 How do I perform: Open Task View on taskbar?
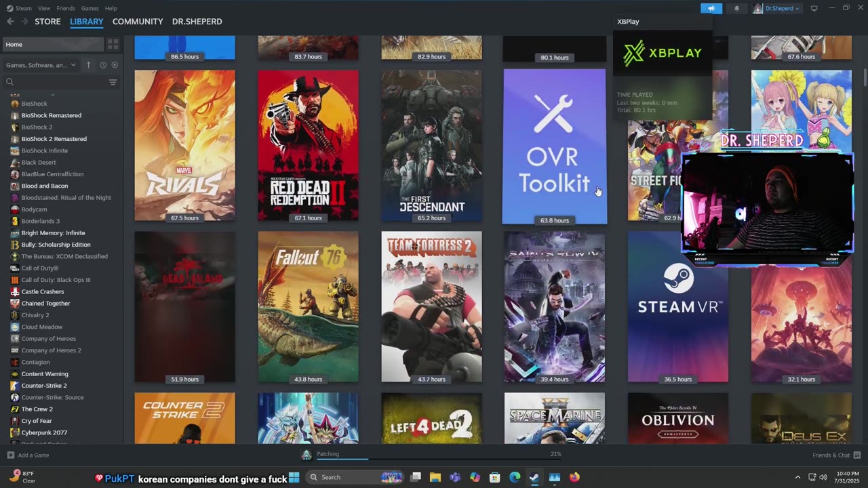pyautogui.click(x=416, y=477)
